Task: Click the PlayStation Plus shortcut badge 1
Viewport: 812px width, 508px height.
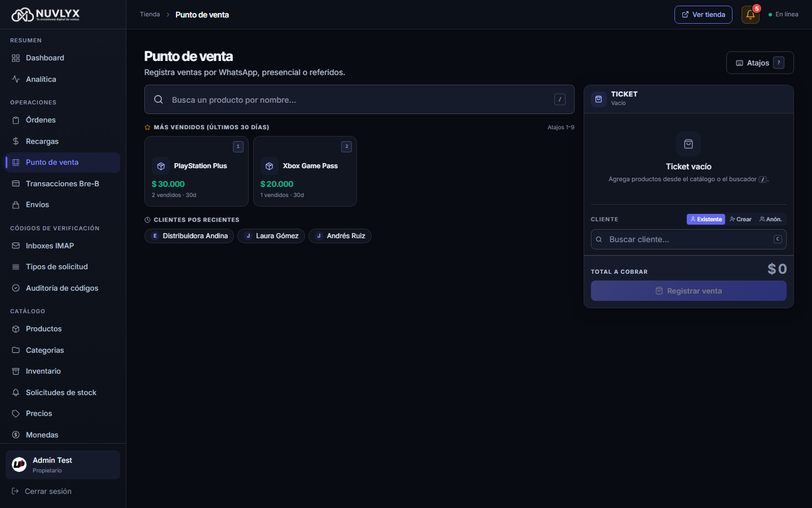Action: [x=238, y=147]
